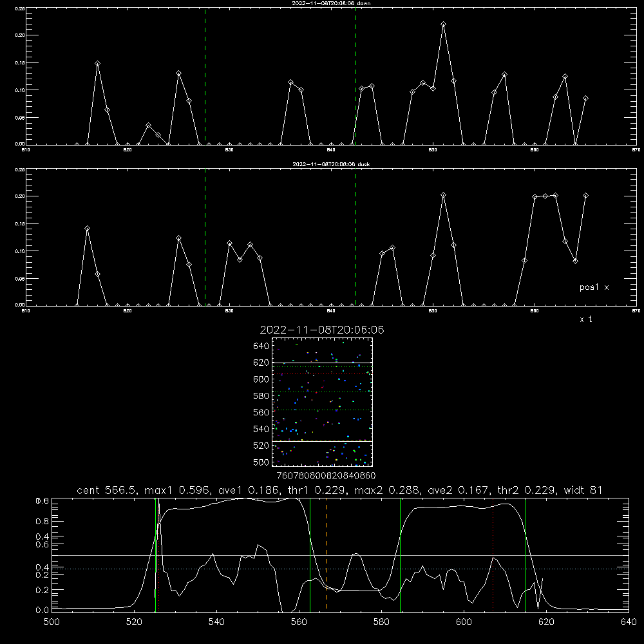Click the x-axis numbers under scatter image
Image resolution: width=644 pixels, height=644 pixels.
(326, 476)
